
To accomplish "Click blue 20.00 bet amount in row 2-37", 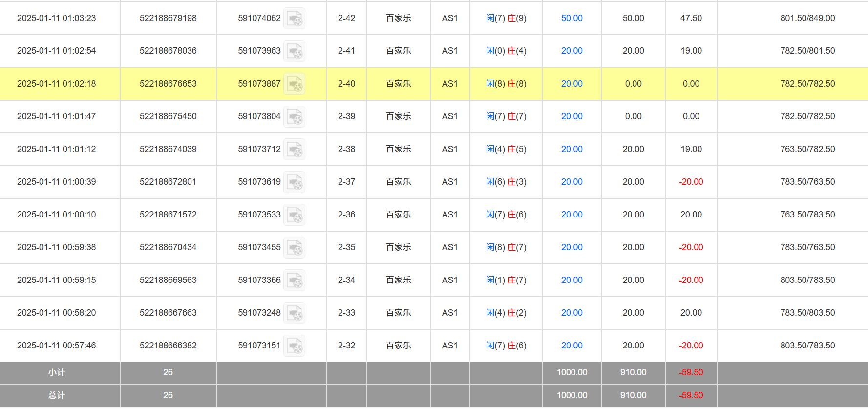I will tap(572, 182).
